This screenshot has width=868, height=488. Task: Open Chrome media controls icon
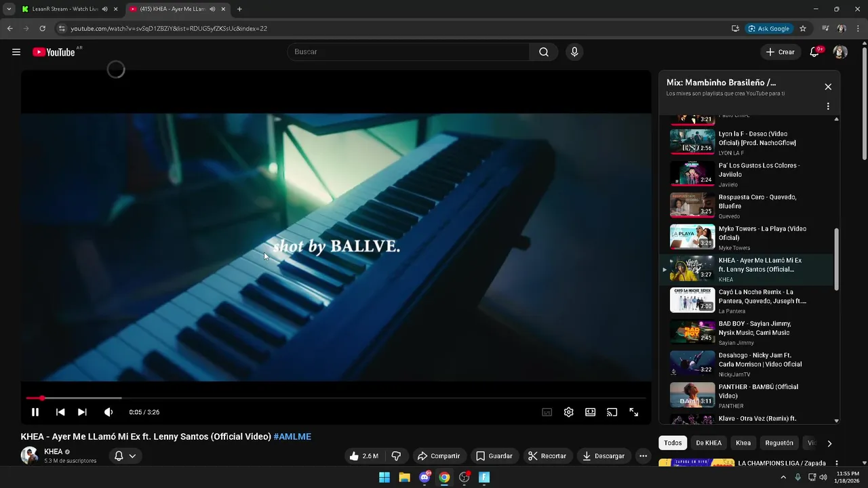tap(825, 28)
